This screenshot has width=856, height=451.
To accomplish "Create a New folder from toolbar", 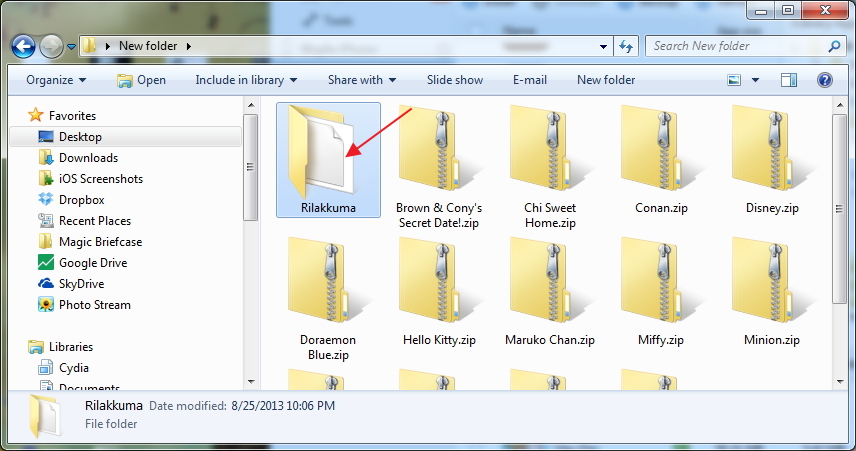I will (x=606, y=80).
